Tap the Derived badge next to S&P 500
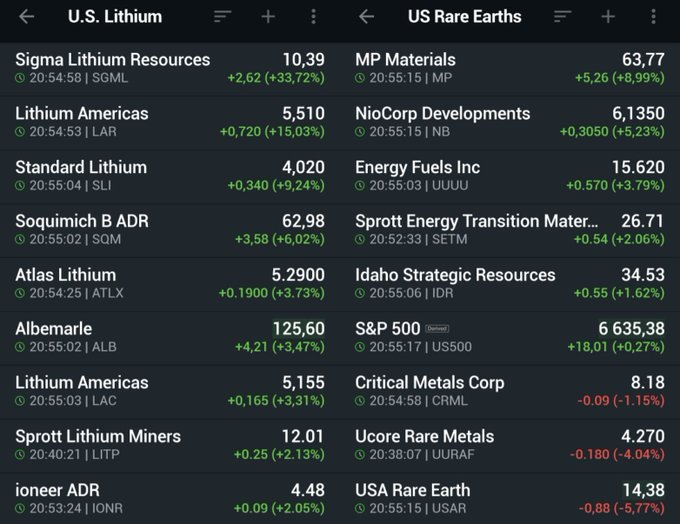Image resolution: width=680 pixels, height=524 pixels. (437, 329)
